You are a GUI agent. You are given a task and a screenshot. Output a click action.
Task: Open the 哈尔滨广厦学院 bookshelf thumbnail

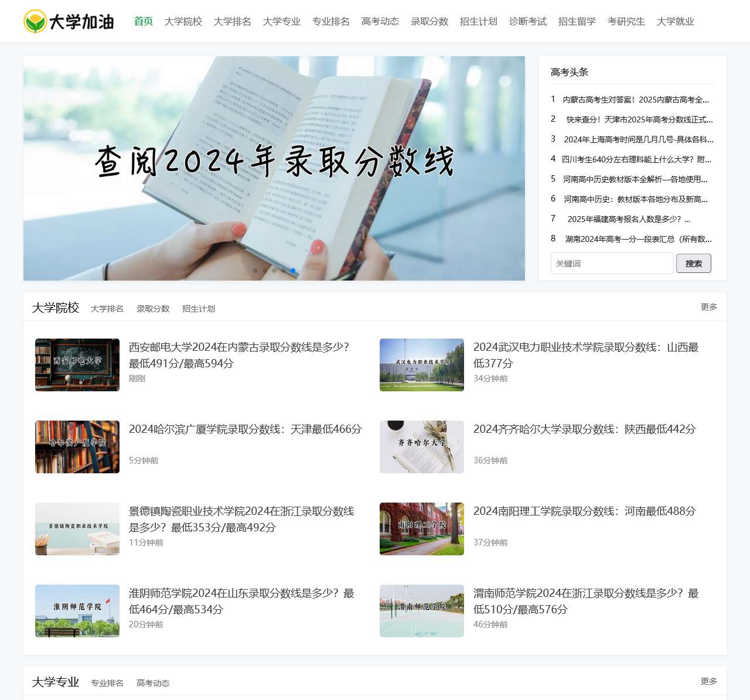[77, 447]
